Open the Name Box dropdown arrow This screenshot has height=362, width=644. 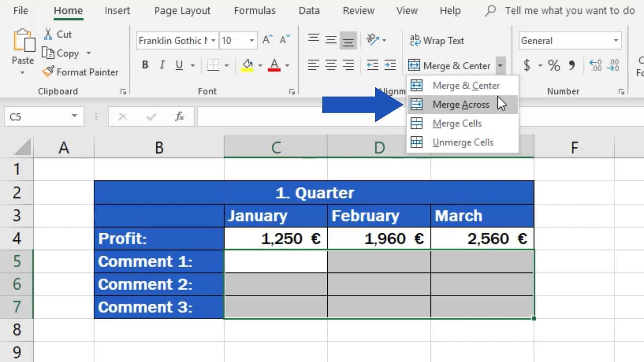click(x=74, y=116)
